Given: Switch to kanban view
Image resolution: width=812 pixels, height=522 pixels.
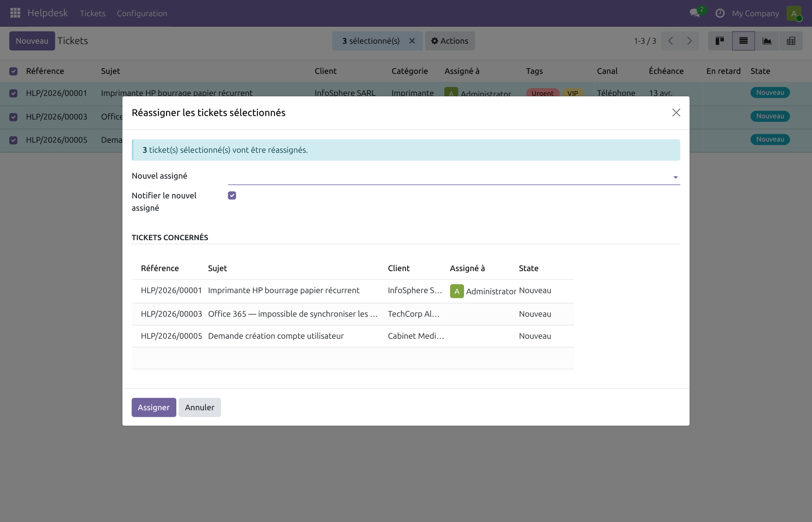Looking at the screenshot, I should click(720, 41).
